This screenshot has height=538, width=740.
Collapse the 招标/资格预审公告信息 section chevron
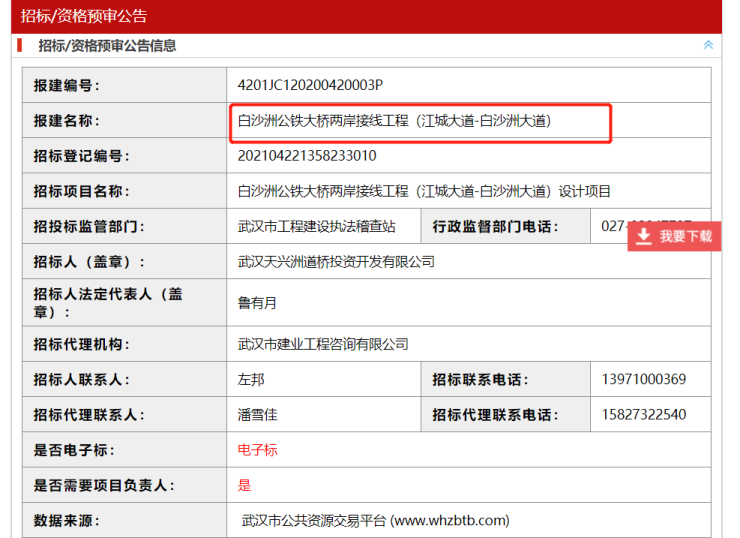(708, 45)
